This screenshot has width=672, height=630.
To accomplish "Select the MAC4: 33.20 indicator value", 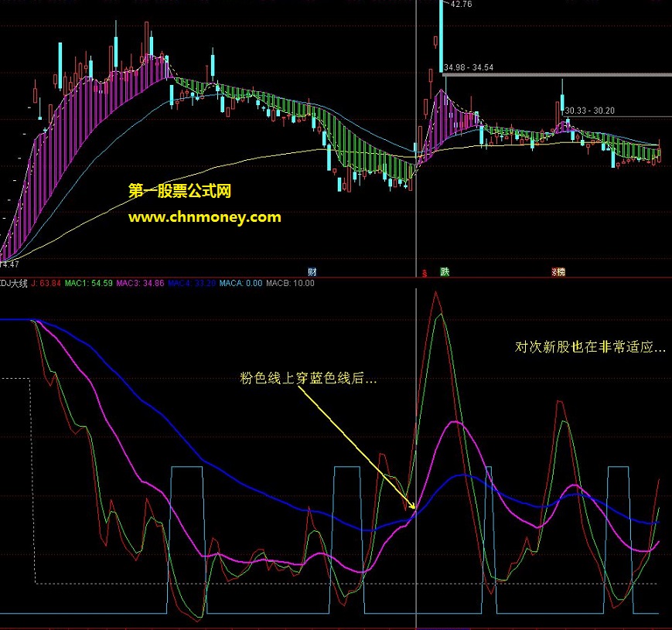I will click(192, 283).
